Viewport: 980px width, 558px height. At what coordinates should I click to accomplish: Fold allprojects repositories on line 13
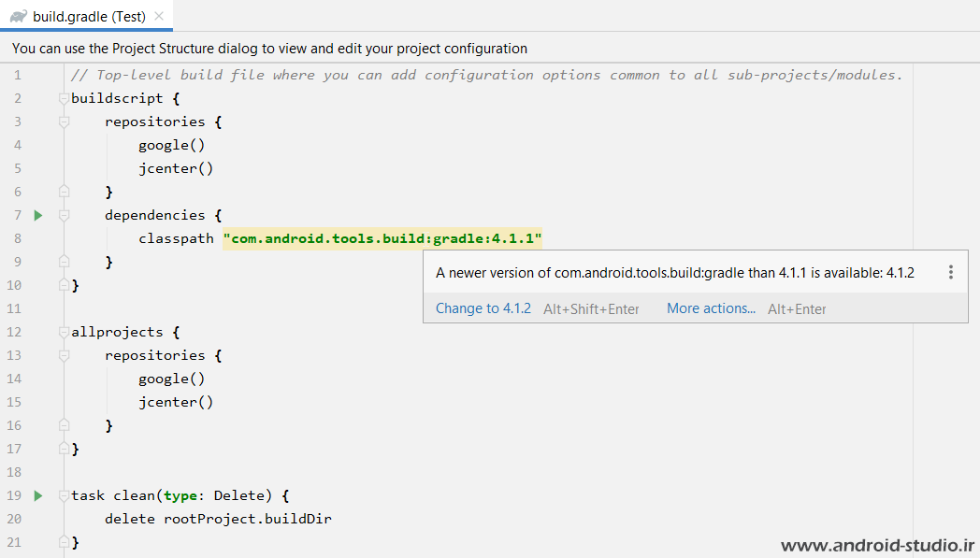tap(64, 355)
